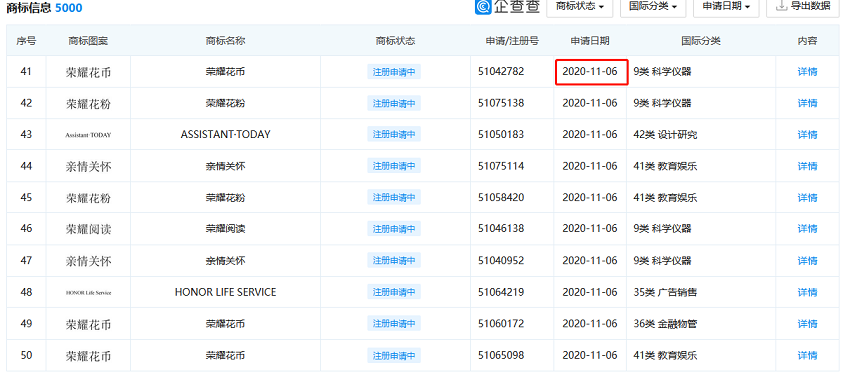Click 注册申请中 status tag in row 41
This screenshot has width=850, height=377.
394,72
